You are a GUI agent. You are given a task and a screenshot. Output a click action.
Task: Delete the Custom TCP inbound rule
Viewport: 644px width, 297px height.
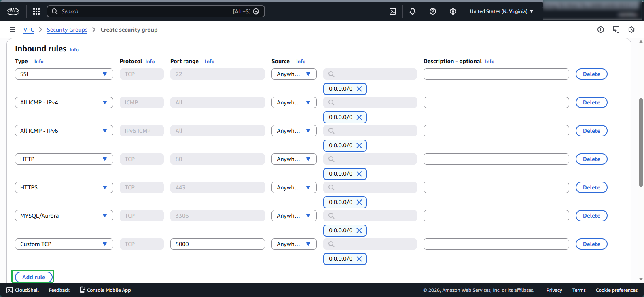click(x=591, y=244)
